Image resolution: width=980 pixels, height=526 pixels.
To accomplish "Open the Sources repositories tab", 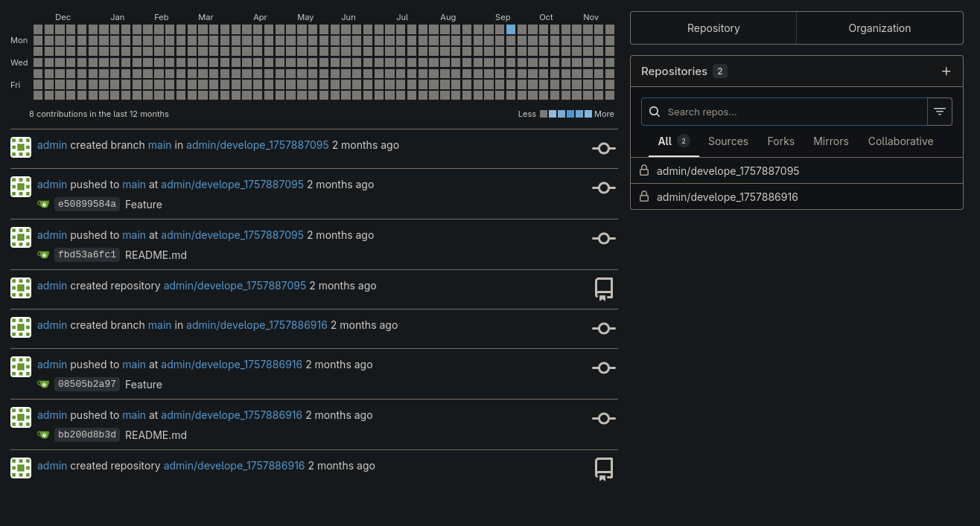I will [728, 141].
